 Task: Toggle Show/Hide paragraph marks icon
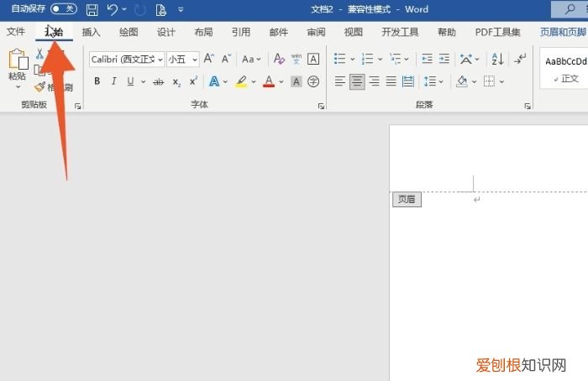tap(520, 59)
